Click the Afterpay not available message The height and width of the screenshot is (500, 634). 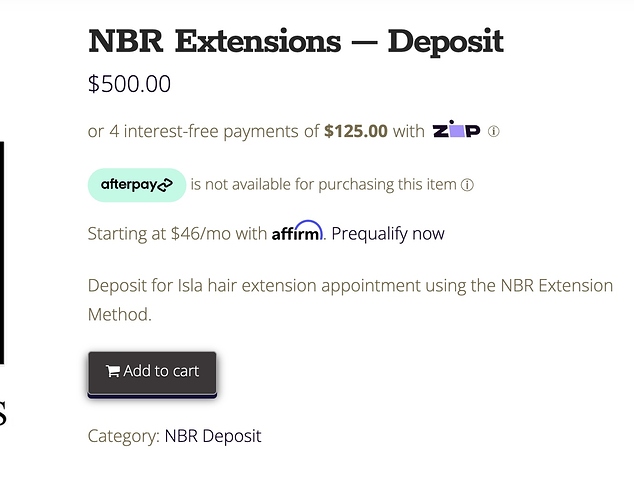pos(323,185)
